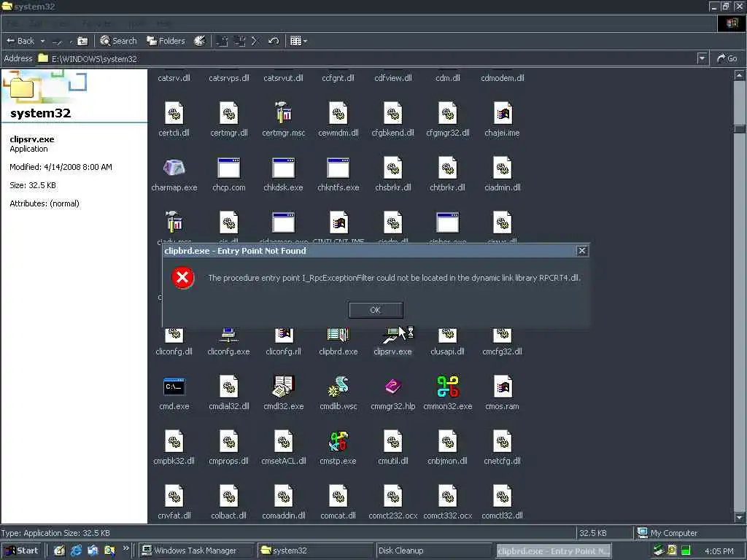
Task: Click the green tray icon beside the clock
Action: (686, 551)
